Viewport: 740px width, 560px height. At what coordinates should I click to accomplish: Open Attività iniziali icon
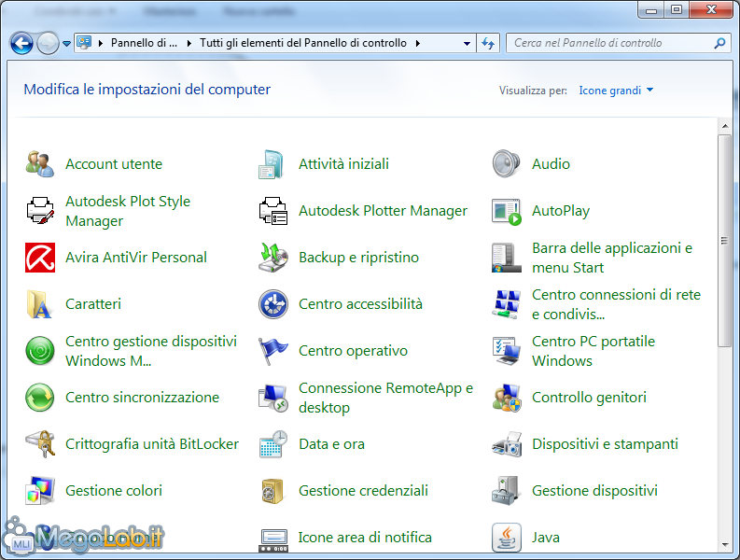click(272, 164)
